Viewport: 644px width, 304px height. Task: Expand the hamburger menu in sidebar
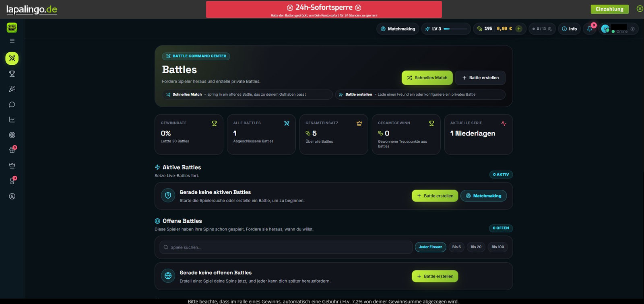click(12, 41)
